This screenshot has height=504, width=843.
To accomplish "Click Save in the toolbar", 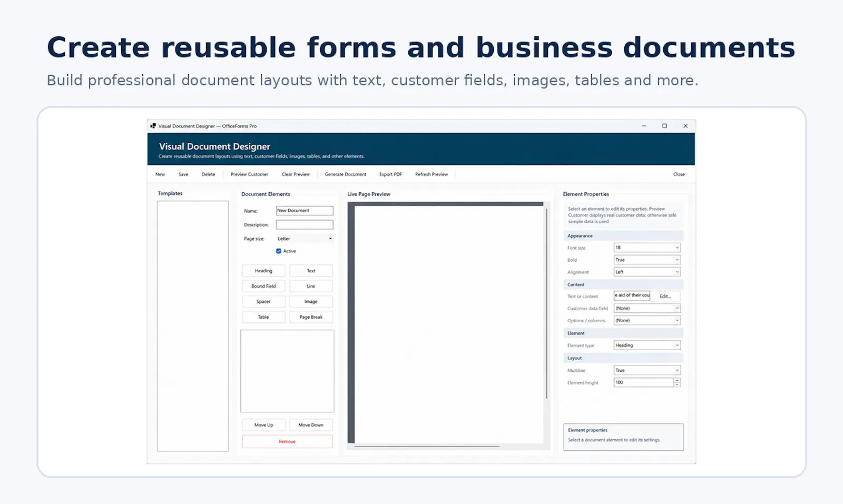I will [x=183, y=174].
